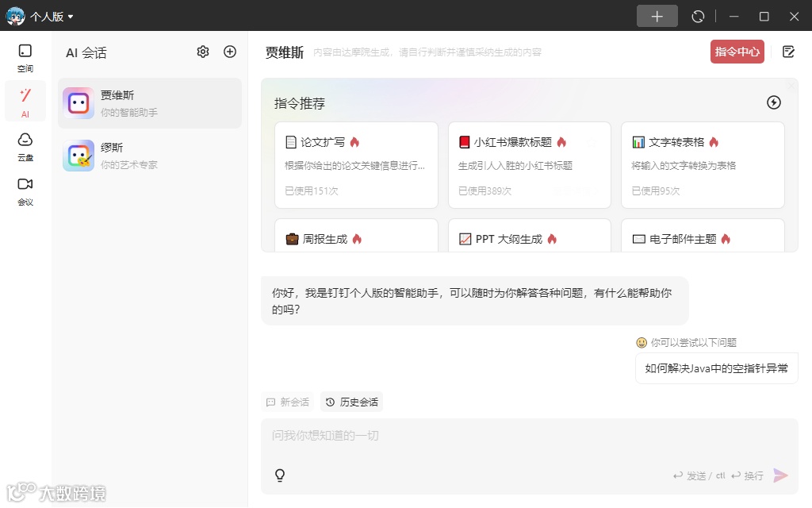Select the AI sidebar section
The height and width of the screenshot is (508, 812).
point(25,102)
